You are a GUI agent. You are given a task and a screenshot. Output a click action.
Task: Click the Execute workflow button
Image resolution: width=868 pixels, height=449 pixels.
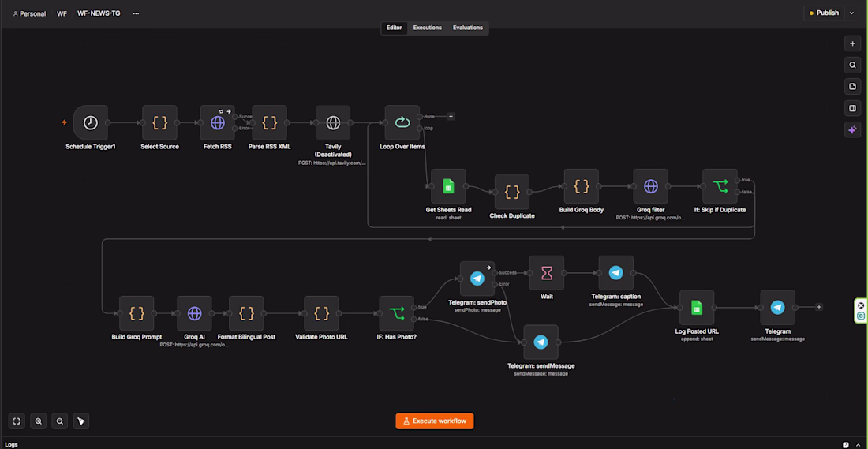(435, 421)
